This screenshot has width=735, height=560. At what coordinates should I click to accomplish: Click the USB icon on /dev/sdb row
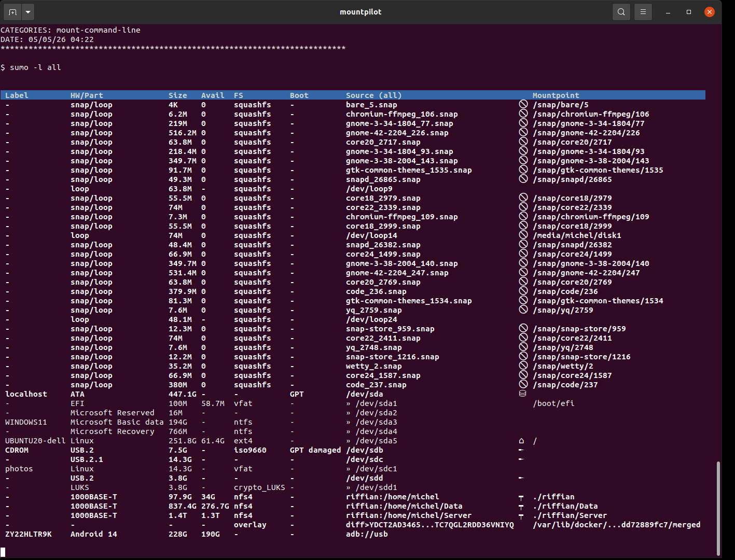click(521, 450)
